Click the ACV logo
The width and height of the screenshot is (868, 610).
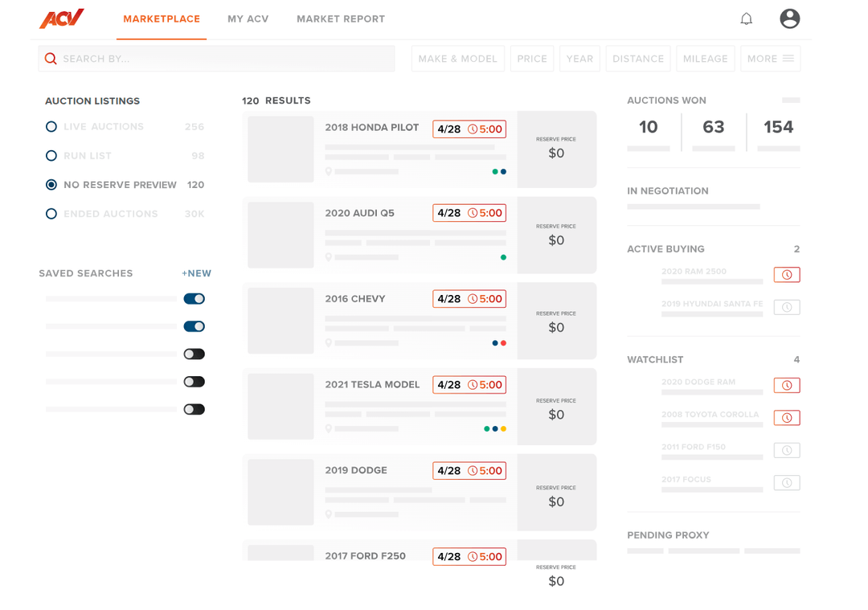(62, 18)
